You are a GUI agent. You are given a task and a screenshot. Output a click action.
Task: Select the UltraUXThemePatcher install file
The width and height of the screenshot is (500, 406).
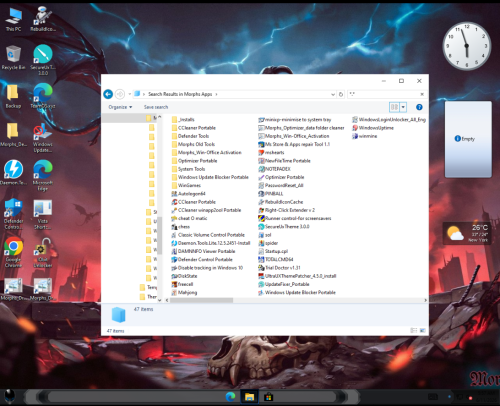click(x=297, y=276)
